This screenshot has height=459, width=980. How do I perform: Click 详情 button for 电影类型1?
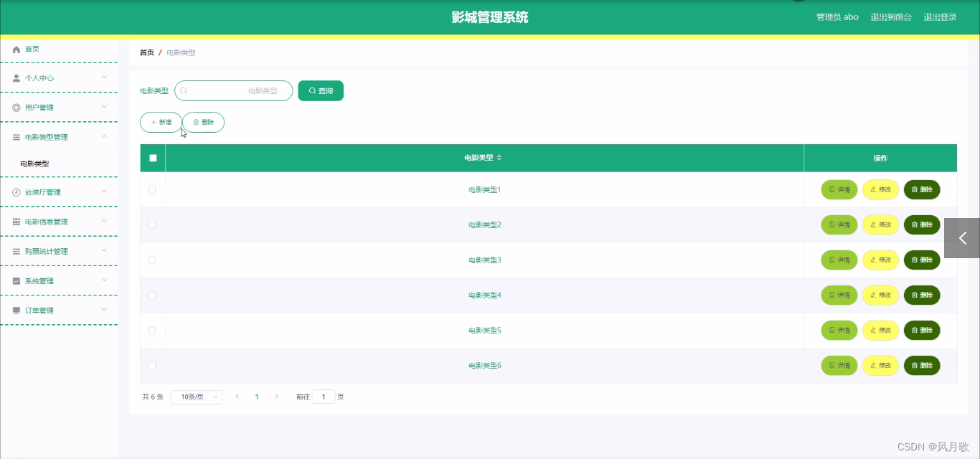tap(839, 189)
